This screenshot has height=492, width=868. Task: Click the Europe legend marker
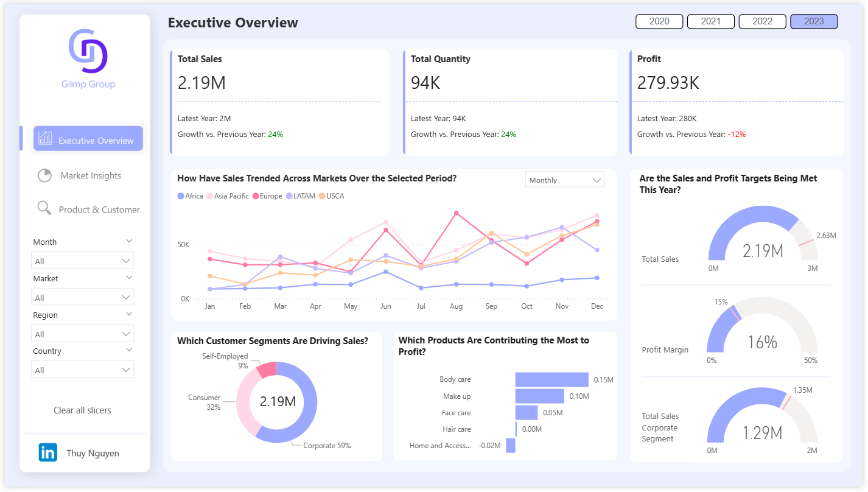coord(256,196)
